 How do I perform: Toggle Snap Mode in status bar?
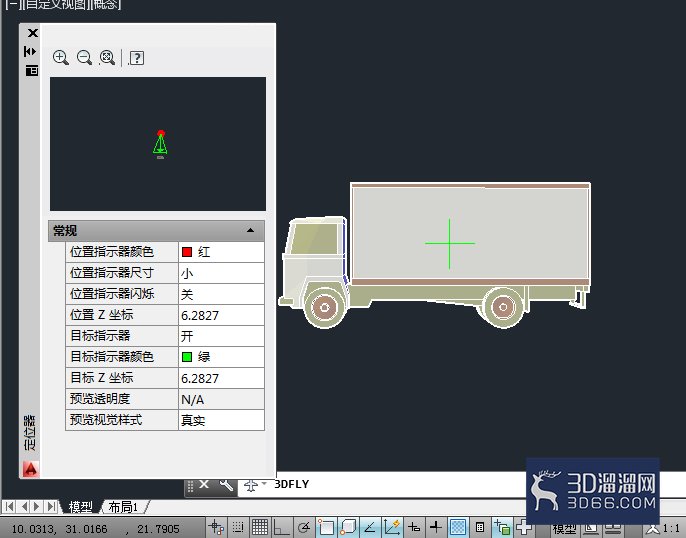[238, 528]
